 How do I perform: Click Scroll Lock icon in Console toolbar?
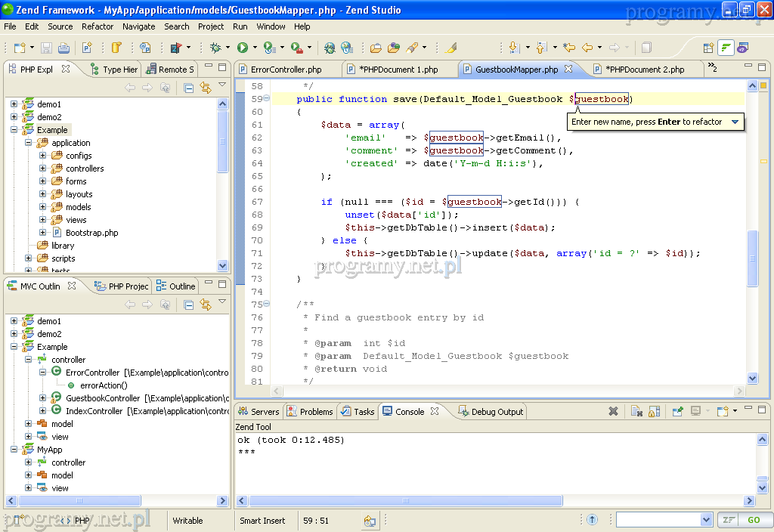click(655, 412)
